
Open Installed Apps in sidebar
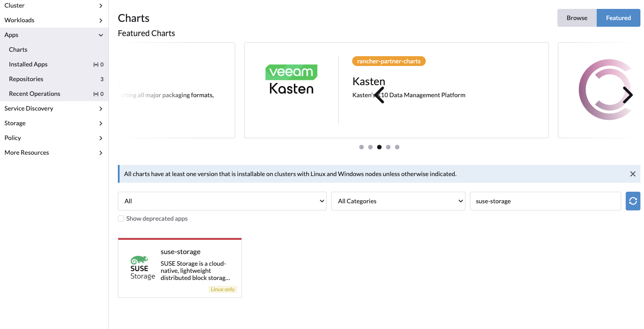pos(28,64)
